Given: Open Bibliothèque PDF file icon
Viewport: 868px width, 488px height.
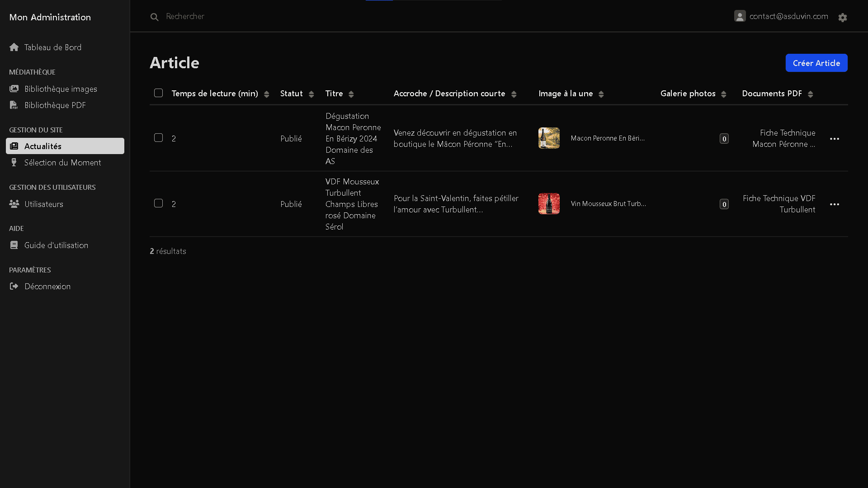Looking at the screenshot, I should click(x=14, y=105).
